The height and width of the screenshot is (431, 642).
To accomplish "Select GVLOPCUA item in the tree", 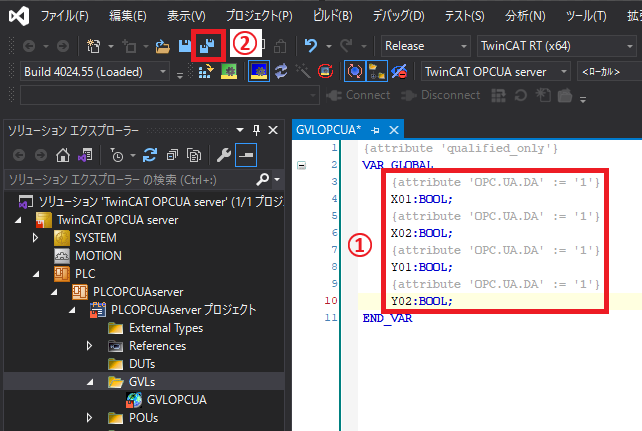I will [176, 400].
